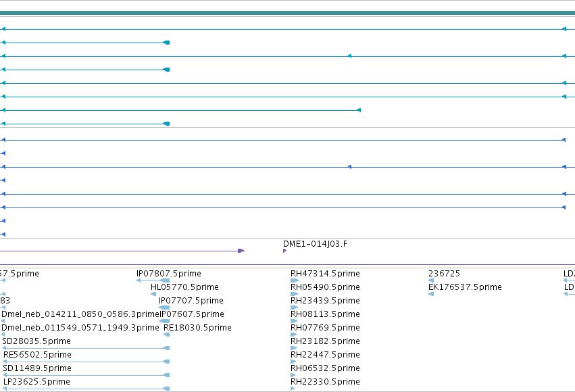Select the RH22447.5prime label
This screenshot has width=575, height=392.
(x=325, y=355)
